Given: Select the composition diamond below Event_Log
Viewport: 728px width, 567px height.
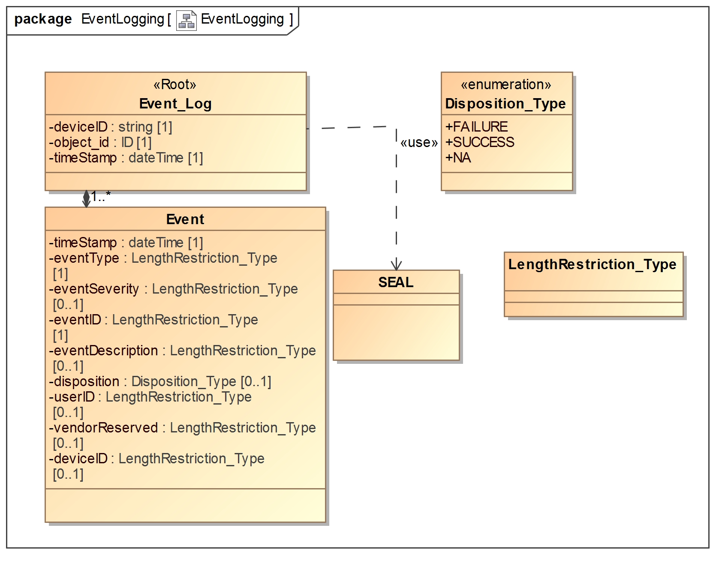Looking at the screenshot, I should (x=86, y=198).
